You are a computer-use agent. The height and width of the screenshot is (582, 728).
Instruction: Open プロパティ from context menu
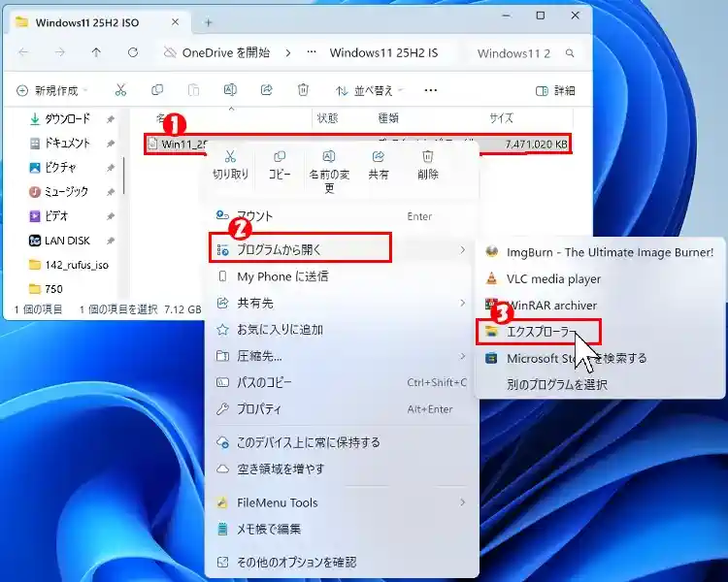[x=342, y=409]
